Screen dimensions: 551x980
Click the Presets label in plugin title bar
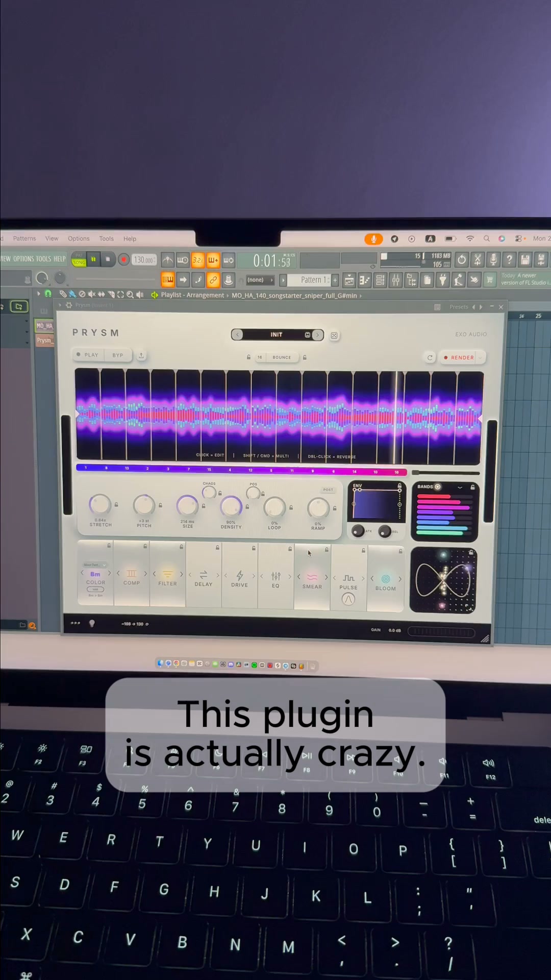tap(459, 307)
